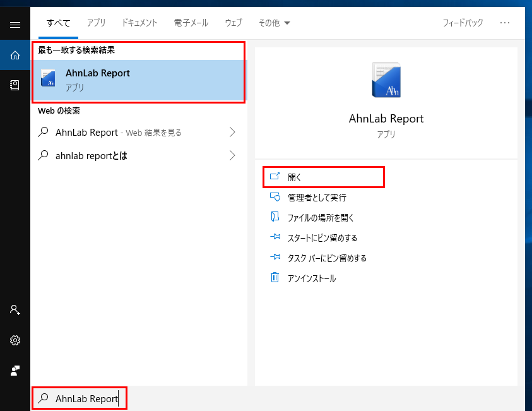Click the Web の検索 heading
The image size is (532, 411).
click(59, 110)
